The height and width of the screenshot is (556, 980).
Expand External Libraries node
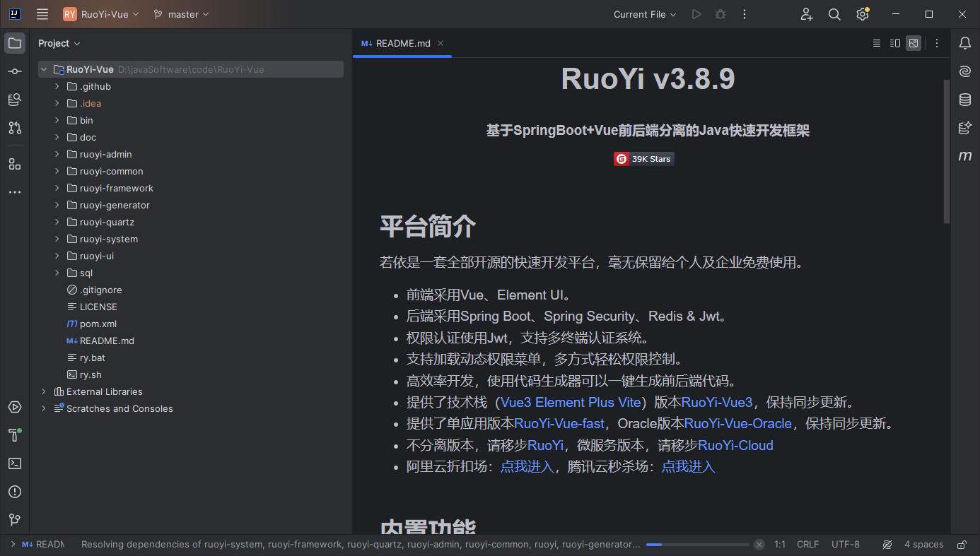(44, 391)
